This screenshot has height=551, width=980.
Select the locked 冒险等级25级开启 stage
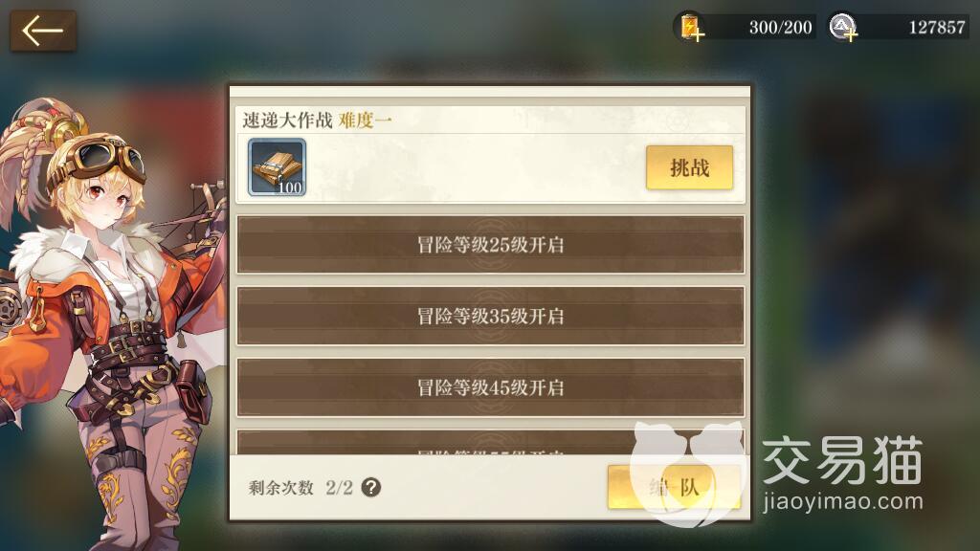point(491,245)
